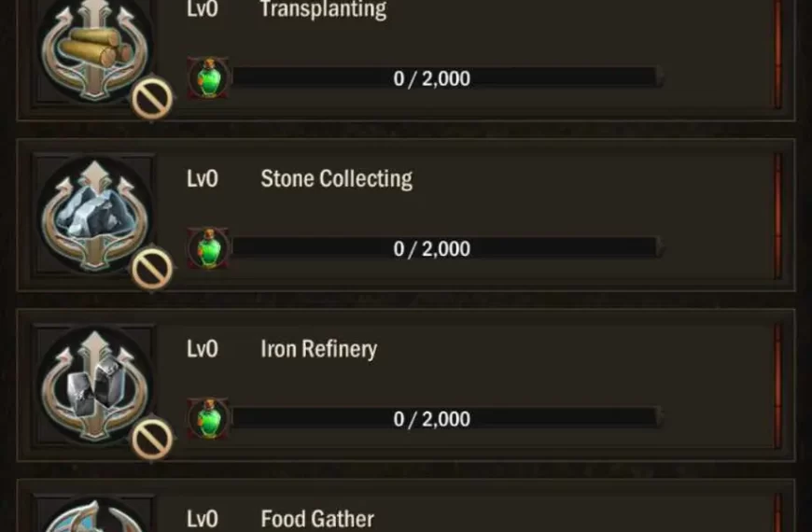812x532 pixels.
Task: Tap the Food Gather skill title
Action: 317,518
